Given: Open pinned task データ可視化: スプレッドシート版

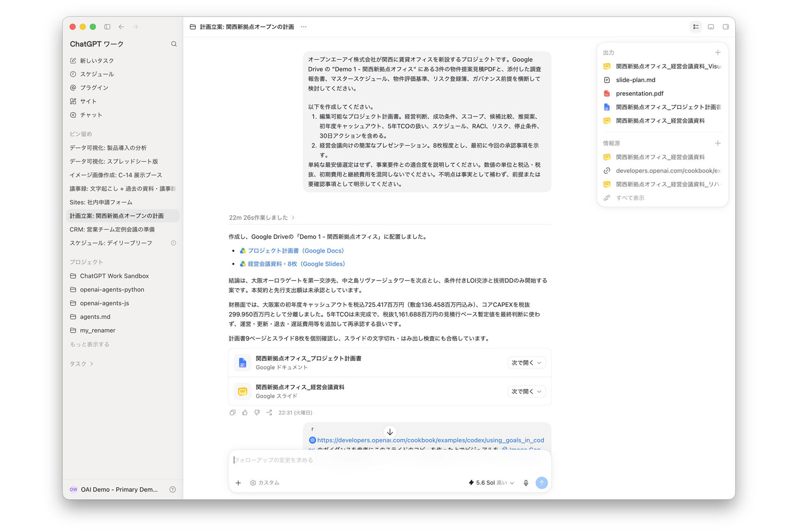Looking at the screenshot, I should tap(123, 161).
